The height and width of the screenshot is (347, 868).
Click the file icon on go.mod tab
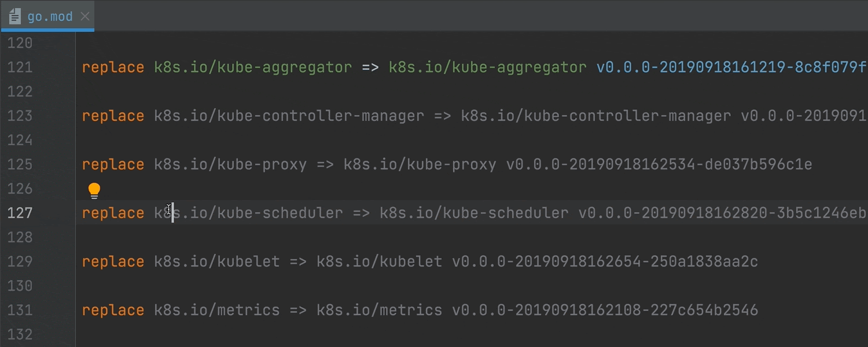(15, 16)
